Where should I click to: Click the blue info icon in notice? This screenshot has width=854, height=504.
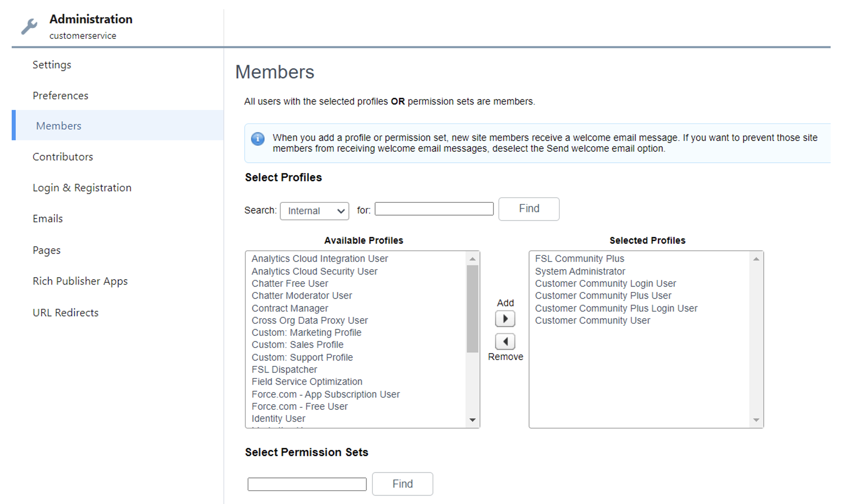tap(258, 139)
